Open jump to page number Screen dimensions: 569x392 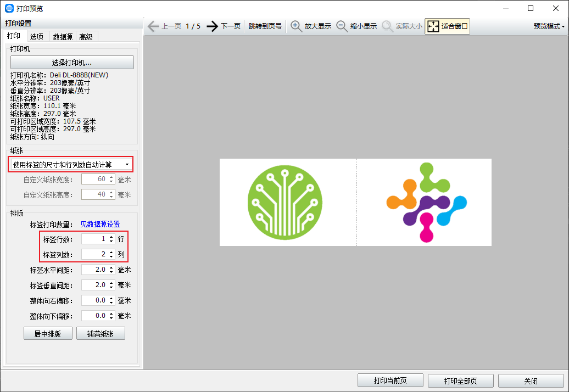265,26
